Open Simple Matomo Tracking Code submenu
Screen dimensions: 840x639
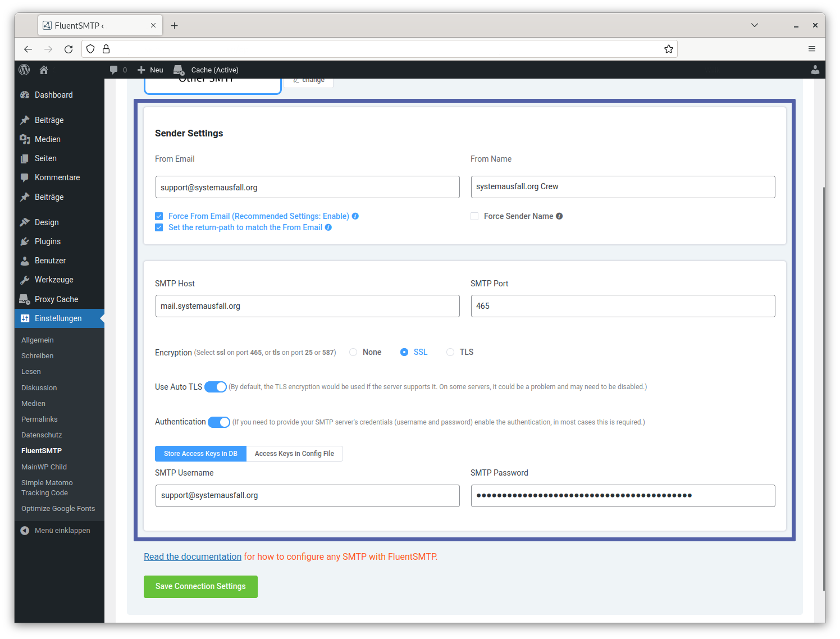(47, 488)
